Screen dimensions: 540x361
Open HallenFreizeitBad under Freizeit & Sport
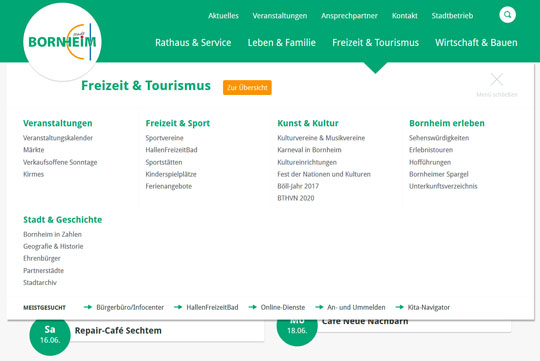pyautogui.click(x=171, y=150)
